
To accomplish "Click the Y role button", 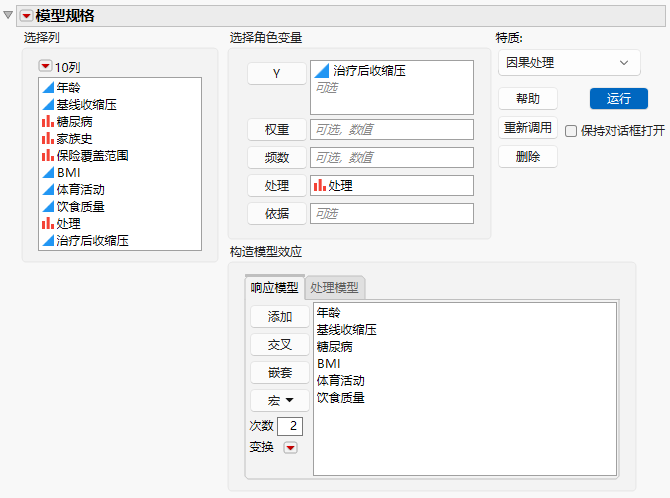I will coord(276,74).
